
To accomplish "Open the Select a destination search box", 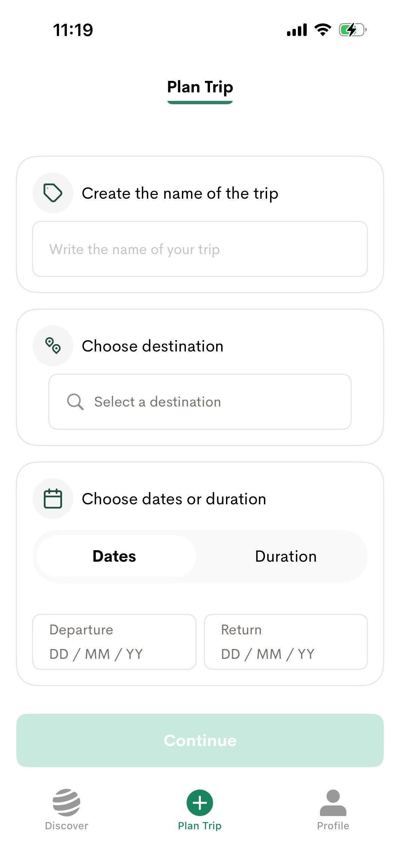I will [200, 402].
